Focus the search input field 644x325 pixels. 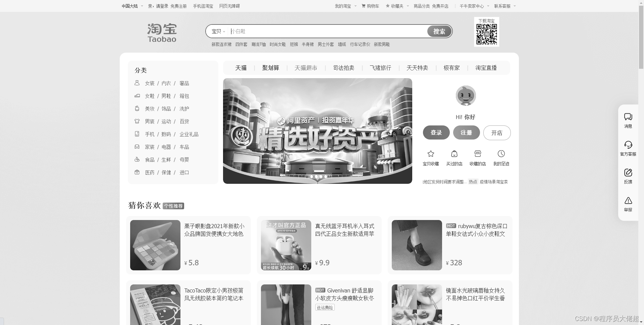(328, 31)
